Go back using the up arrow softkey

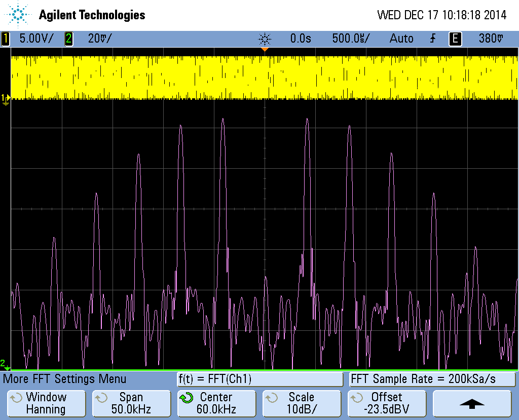pyautogui.click(x=472, y=403)
